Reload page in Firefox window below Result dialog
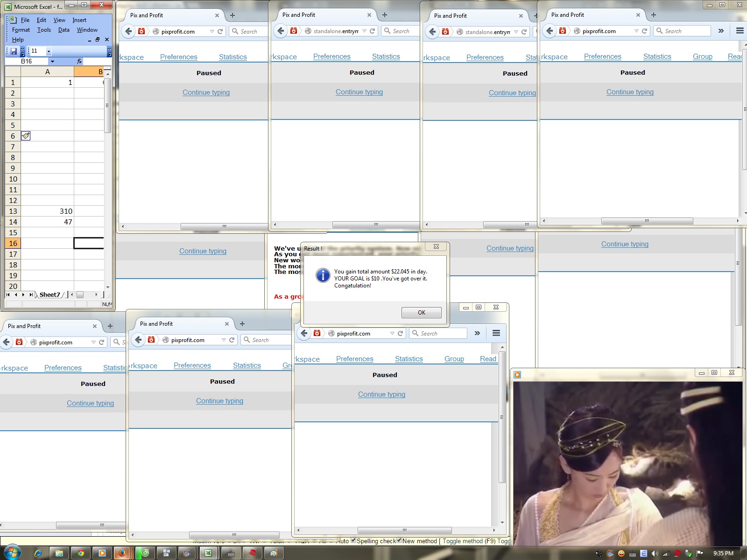747x560 pixels. (x=400, y=333)
